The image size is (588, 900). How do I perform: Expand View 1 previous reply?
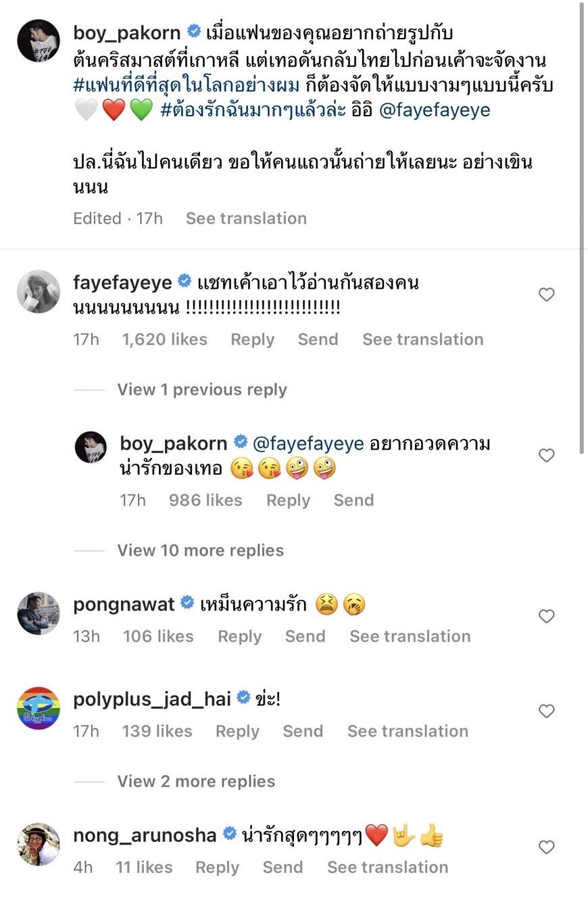[201, 389]
